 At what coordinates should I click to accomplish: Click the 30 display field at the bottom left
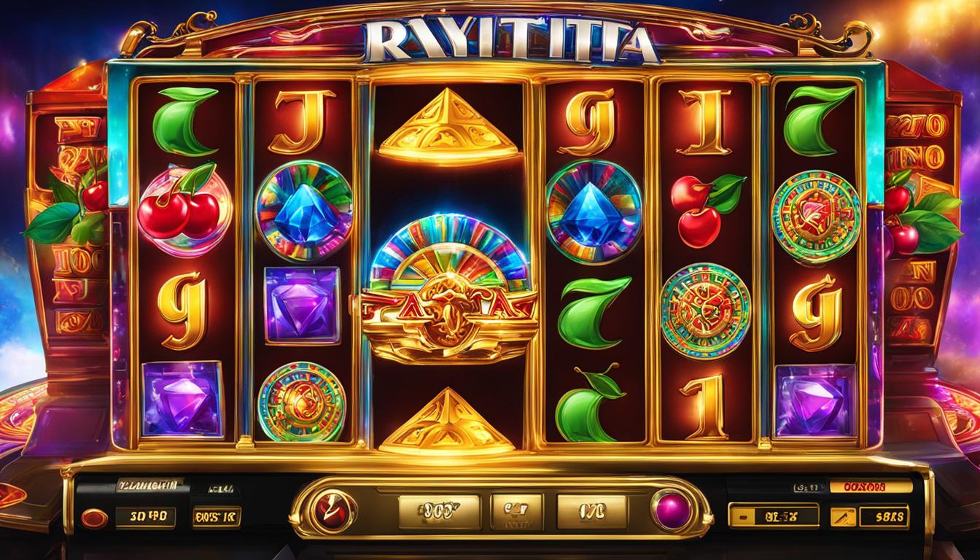click(146, 518)
